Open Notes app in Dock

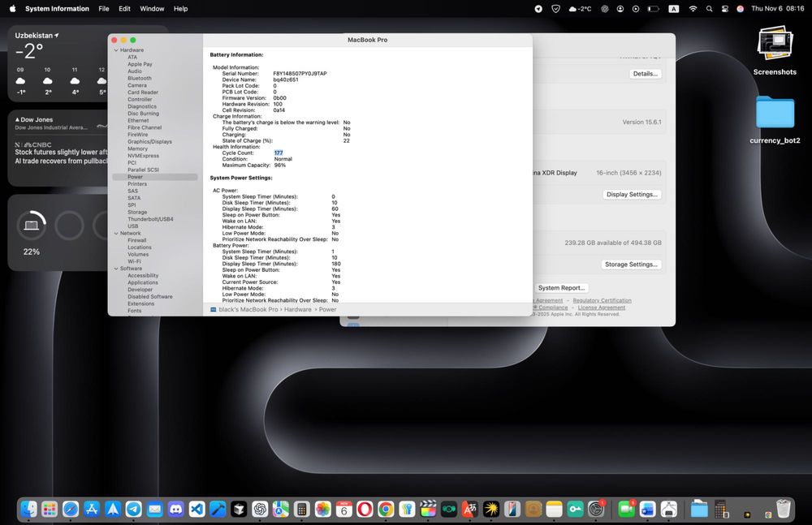(x=554, y=510)
